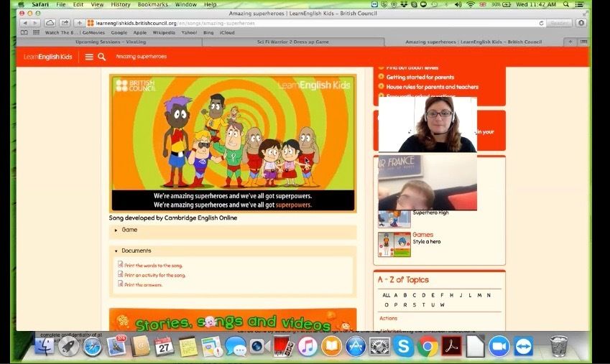Open Messages speech bubble in dock
The image size is (610, 364).
tap(236, 346)
